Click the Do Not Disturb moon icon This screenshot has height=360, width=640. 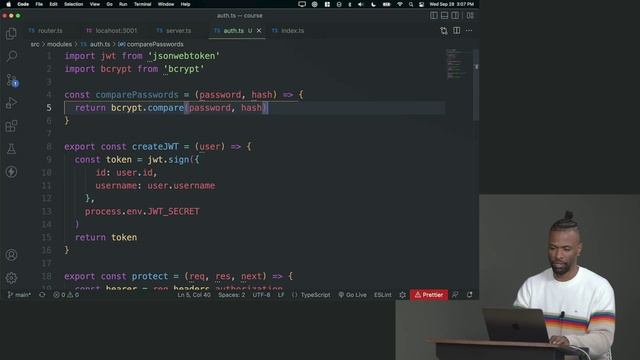(x=373, y=4)
